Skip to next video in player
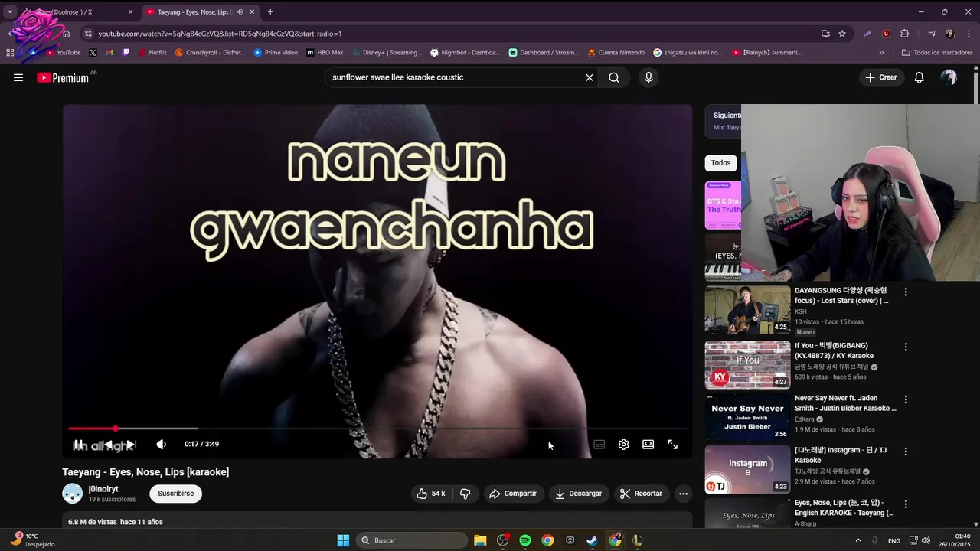This screenshot has height=551, width=980. [x=131, y=445]
